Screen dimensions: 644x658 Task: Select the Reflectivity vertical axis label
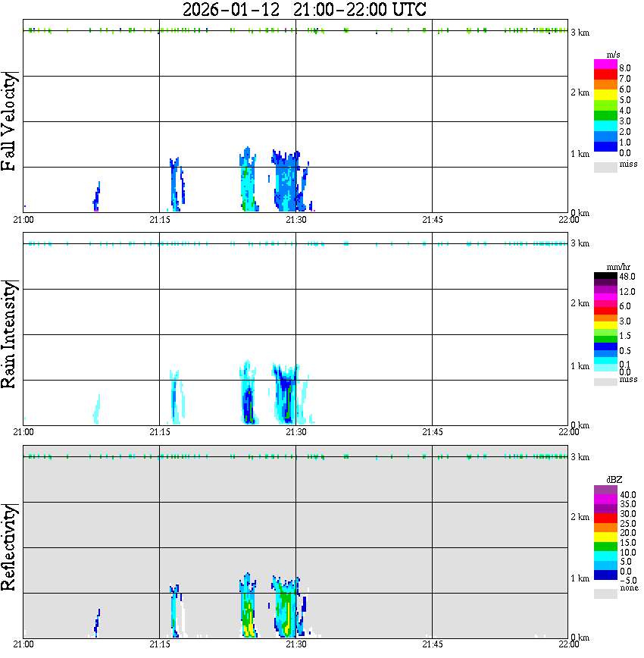(x=9, y=547)
